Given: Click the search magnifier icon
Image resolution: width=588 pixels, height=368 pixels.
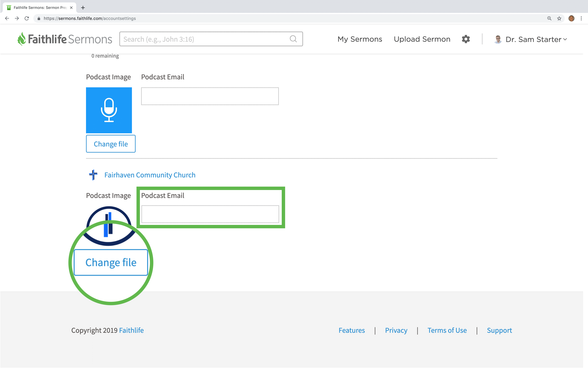Looking at the screenshot, I should point(293,39).
